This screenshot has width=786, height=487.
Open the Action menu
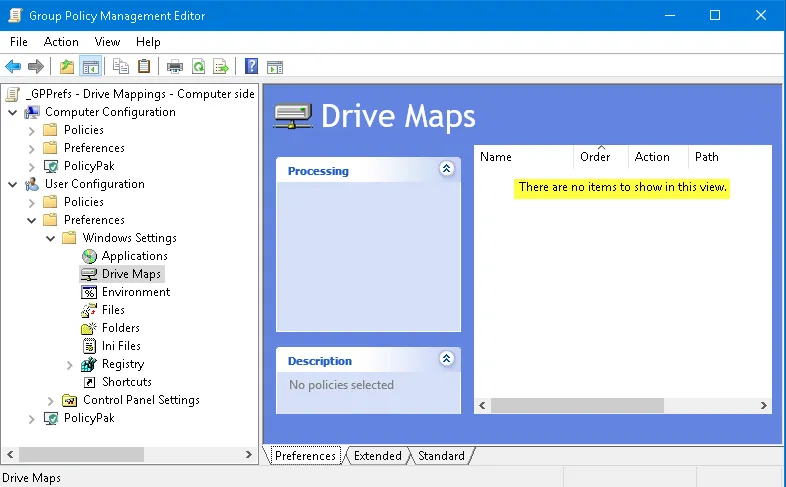tap(61, 42)
